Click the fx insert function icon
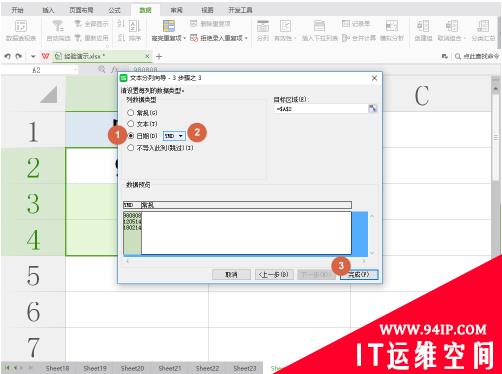The height and width of the screenshot is (374, 502). point(114,69)
